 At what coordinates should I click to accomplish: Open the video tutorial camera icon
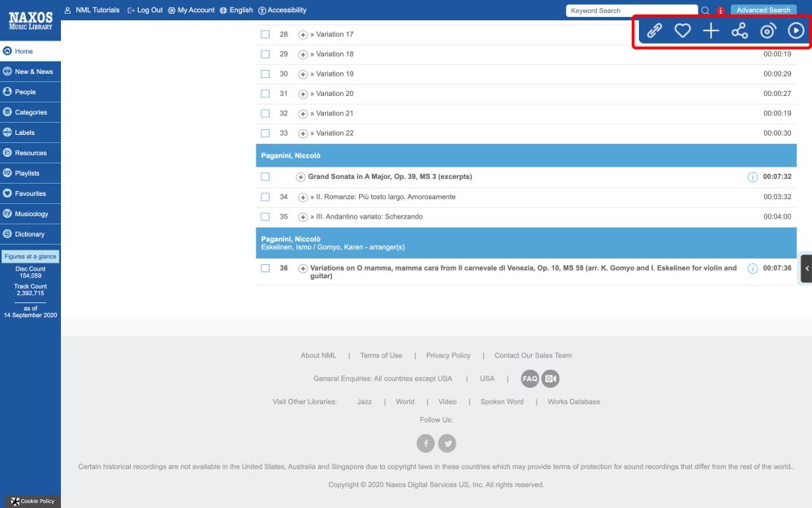(551, 379)
